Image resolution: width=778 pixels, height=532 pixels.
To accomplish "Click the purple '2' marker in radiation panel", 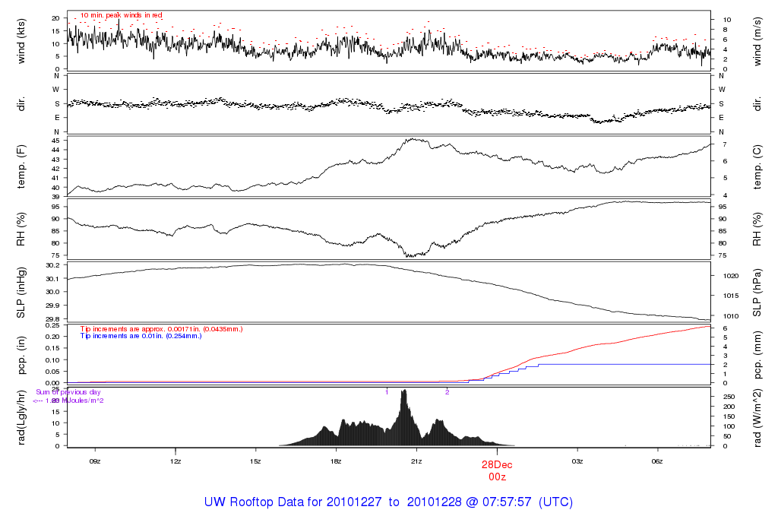I will [447, 391].
